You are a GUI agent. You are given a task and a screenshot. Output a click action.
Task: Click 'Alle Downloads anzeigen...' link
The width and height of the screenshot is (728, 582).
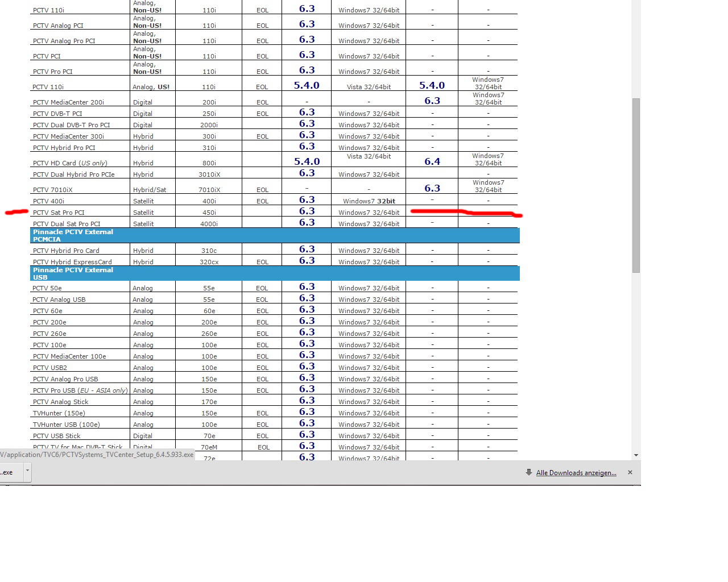click(576, 473)
